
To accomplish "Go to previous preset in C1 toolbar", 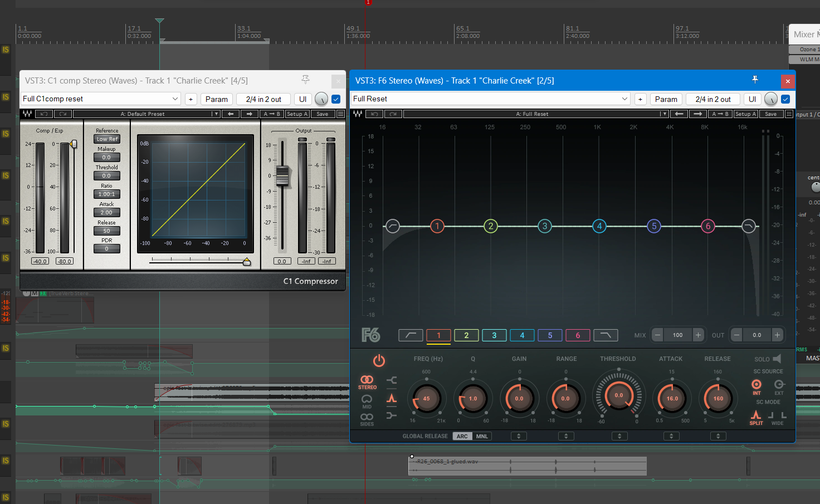I will (231, 114).
